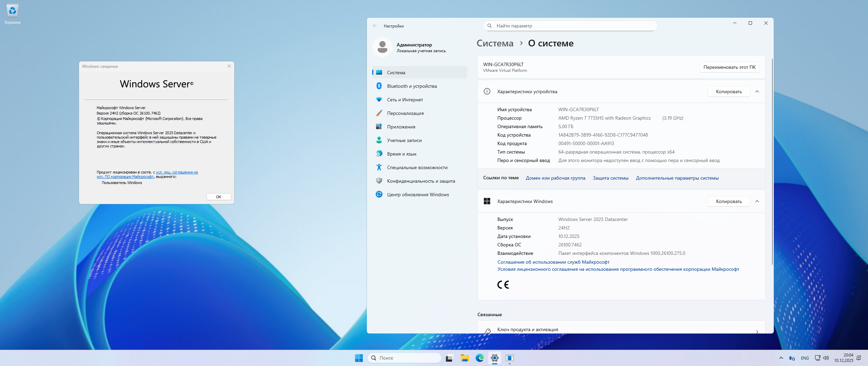Click the Персонализация paintbrush icon
This screenshot has height=366, width=868.
click(x=379, y=113)
